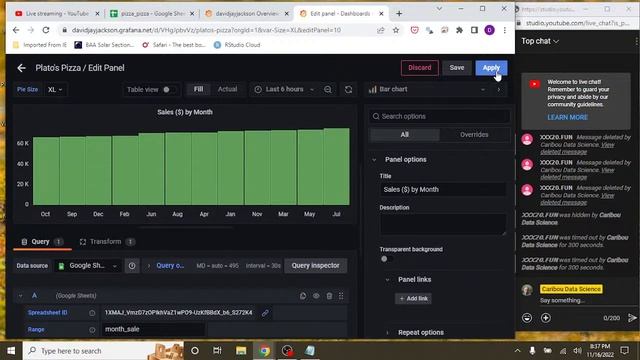
Task: Apply the panel changes
Action: (x=491, y=68)
